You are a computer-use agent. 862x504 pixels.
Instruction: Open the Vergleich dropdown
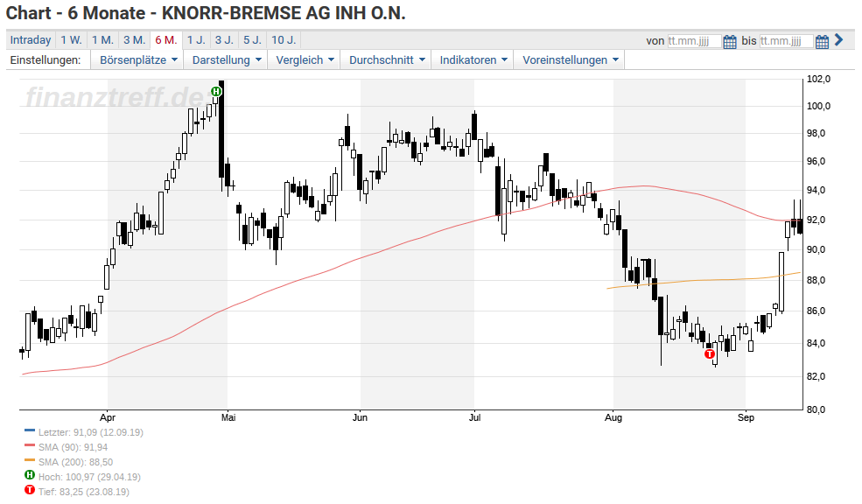(x=305, y=59)
